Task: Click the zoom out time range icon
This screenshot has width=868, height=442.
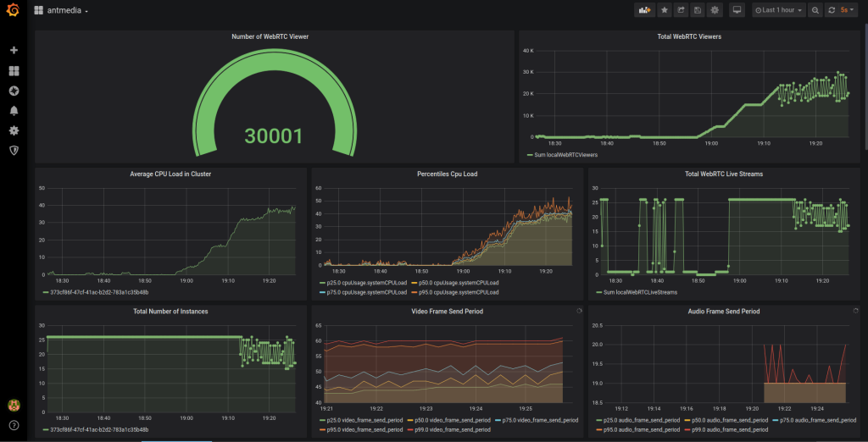Action: [815, 10]
